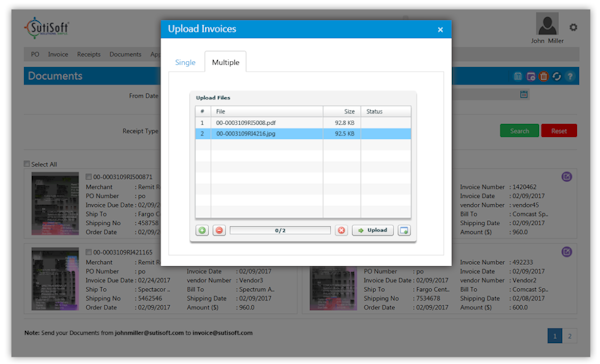Click the purple upload icon in Documents header
Screen dimensions: 600x364
(x=531, y=77)
